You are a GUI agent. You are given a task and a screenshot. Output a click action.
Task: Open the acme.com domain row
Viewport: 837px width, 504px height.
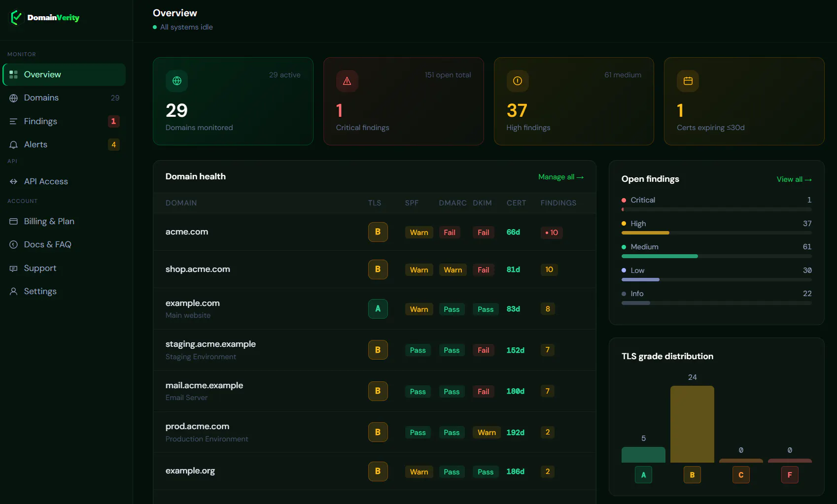tap(375, 232)
